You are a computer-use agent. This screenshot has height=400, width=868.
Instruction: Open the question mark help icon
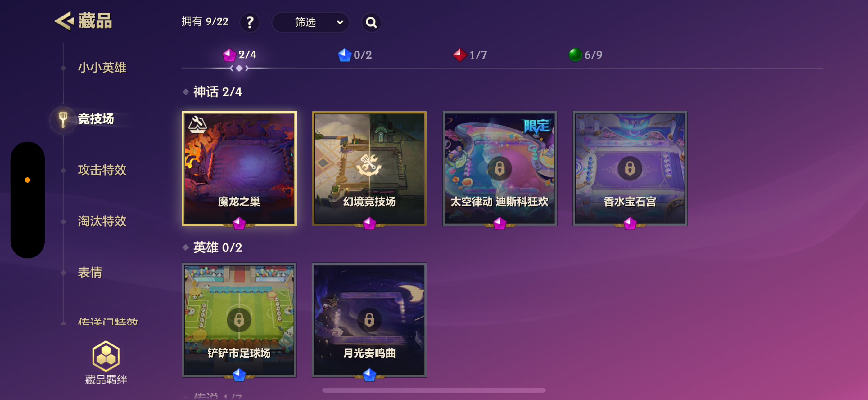(x=250, y=23)
